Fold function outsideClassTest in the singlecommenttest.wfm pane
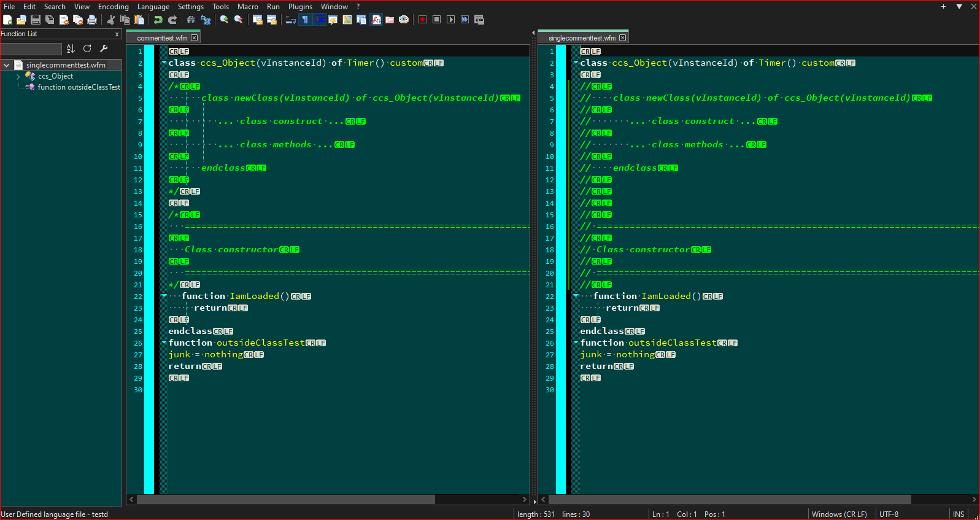The height and width of the screenshot is (520, 980). tap(576, 343)
